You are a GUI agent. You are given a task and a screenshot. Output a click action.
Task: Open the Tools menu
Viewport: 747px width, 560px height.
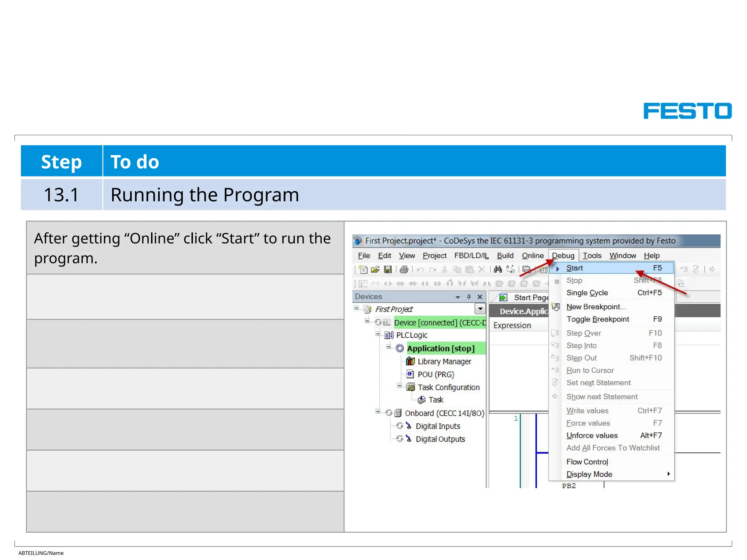[592, 256]
